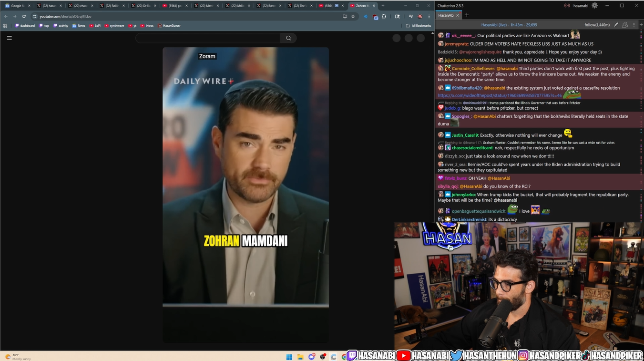The height and width of the screenshot is (361, 644).
Task: Open the News bookmark
Action: click(x=79, y=26)
